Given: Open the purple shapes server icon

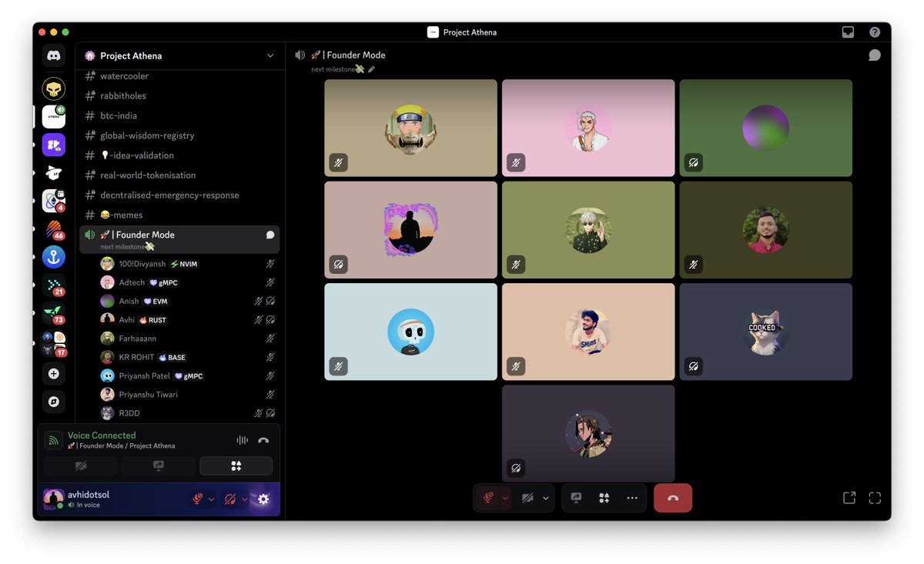Looking at the screenshot, I should (54, 145).
